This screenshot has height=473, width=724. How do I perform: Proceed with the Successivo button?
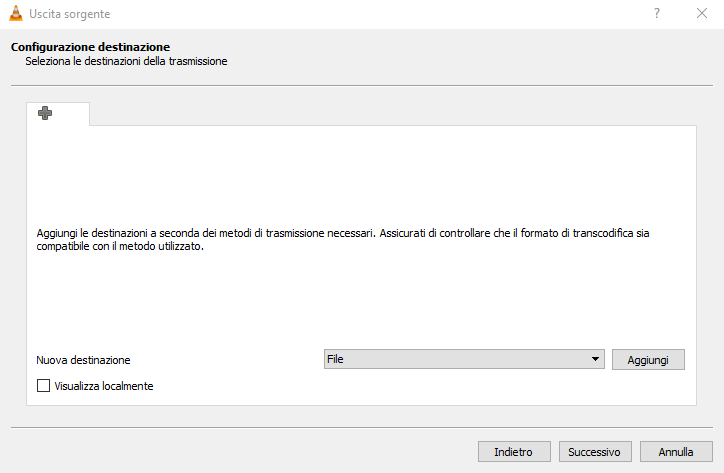pyautogui.click(x=595, y=451)
